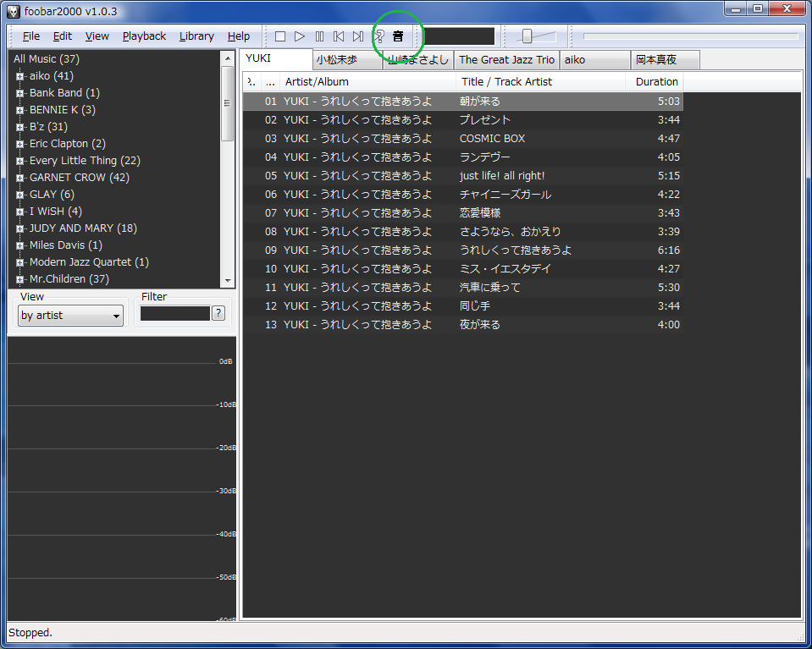This screenshot has width=812, height=649.
Task: Open the File menu
Action: point(31,36)
